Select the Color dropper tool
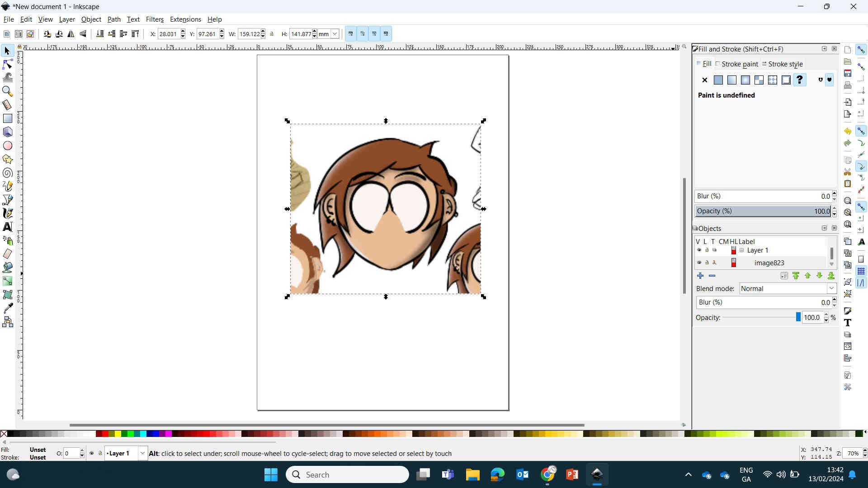 [x=7, y=308]
